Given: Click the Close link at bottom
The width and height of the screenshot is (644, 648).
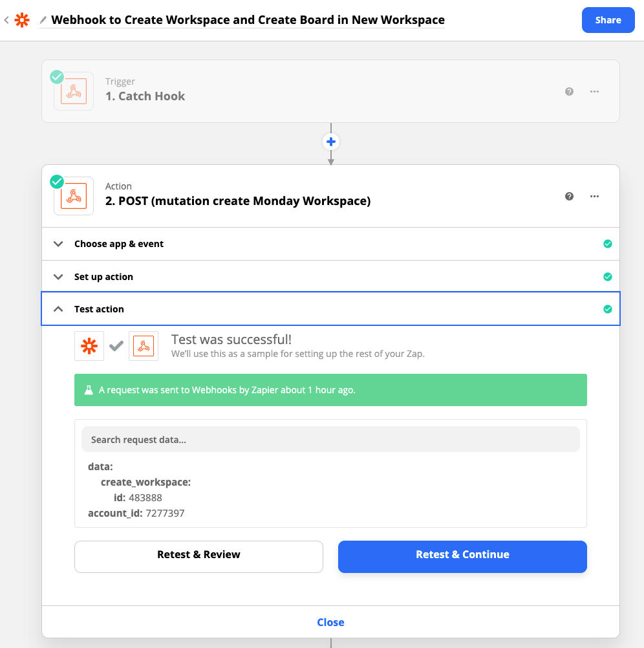Looking at the screenshot, I should coord(330,622).
